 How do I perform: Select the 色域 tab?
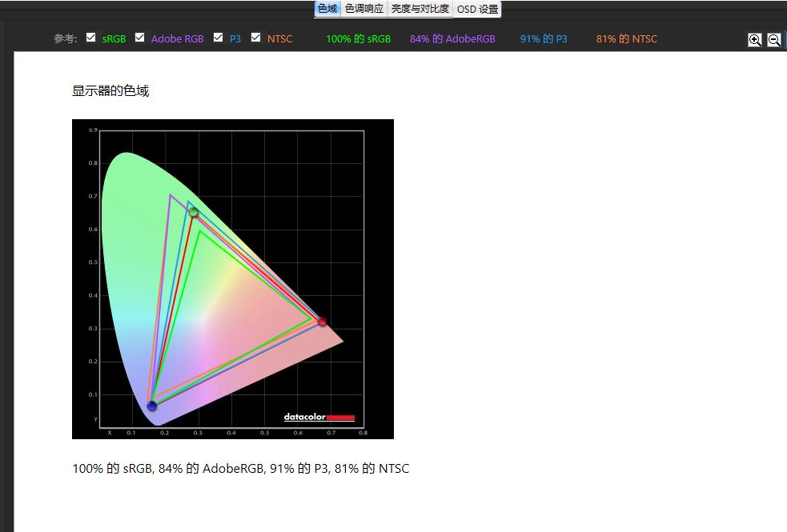point(326,10)
